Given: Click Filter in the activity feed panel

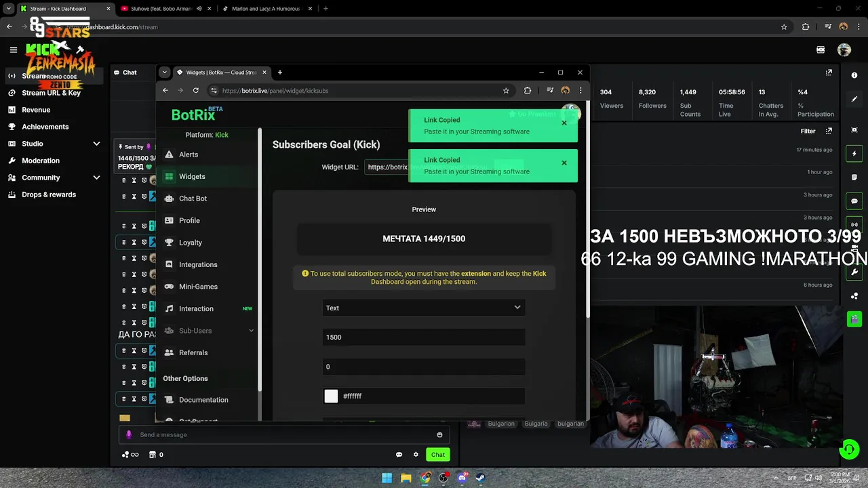Looking at the screenshot, I should (808, 131).
